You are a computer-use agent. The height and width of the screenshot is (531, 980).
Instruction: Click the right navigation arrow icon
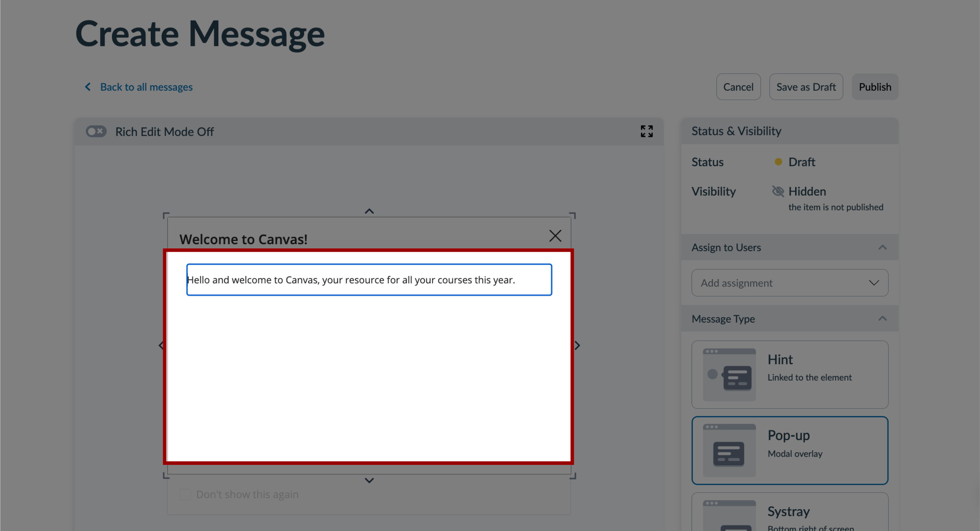pos(578,345)
